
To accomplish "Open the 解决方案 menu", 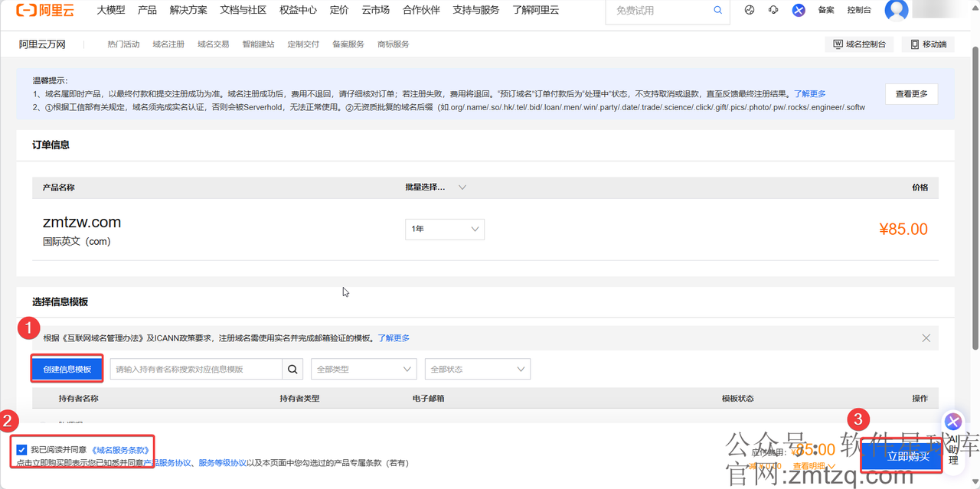I will click(x=188, y=10).
